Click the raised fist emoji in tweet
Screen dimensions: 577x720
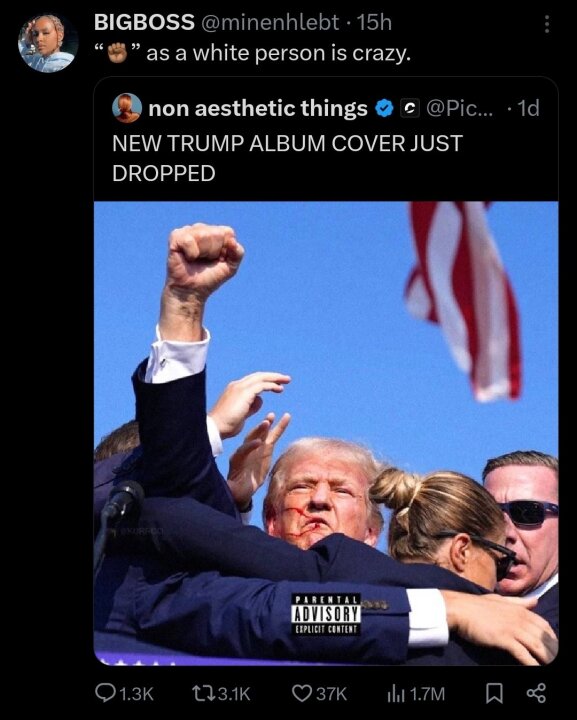117,52
